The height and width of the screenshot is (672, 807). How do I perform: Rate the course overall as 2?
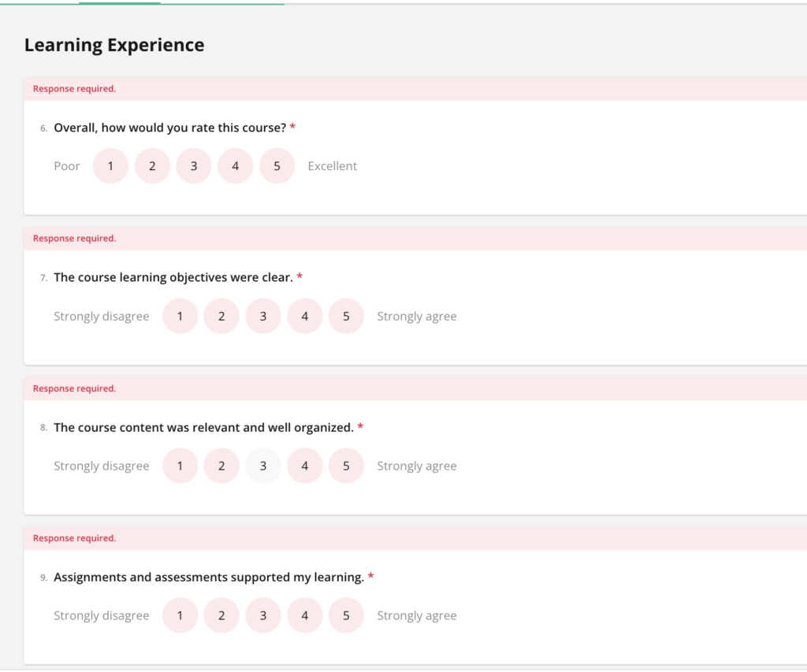(152, 166)
